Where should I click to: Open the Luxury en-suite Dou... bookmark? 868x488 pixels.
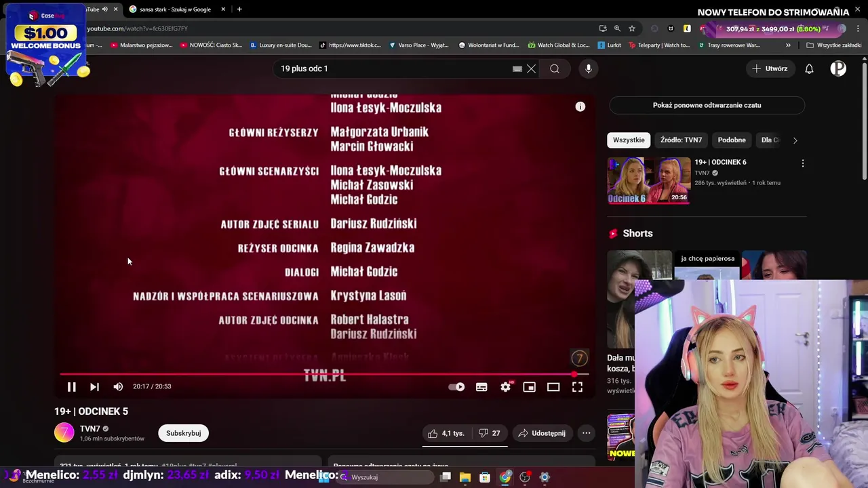pyautogui.click(x=281, y=45)
